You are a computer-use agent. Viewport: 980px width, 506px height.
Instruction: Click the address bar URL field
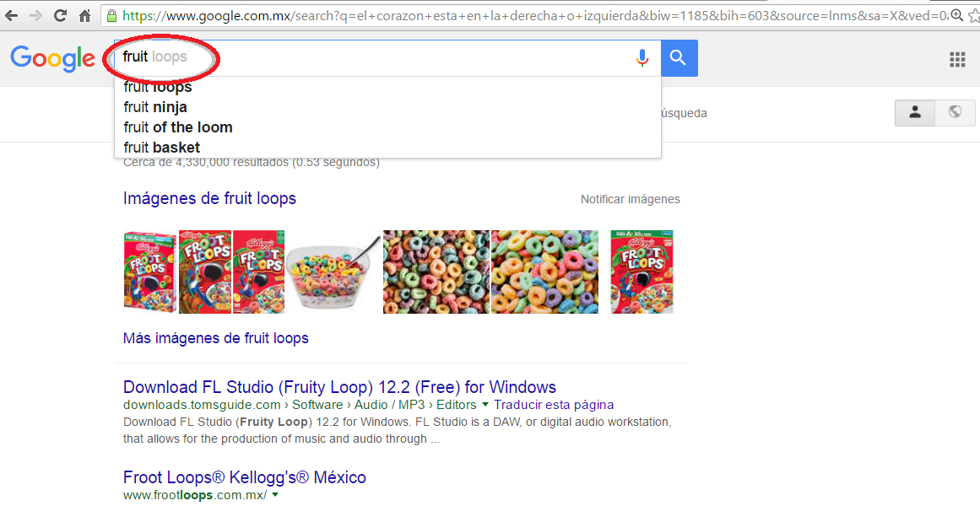tap(534, 16)
